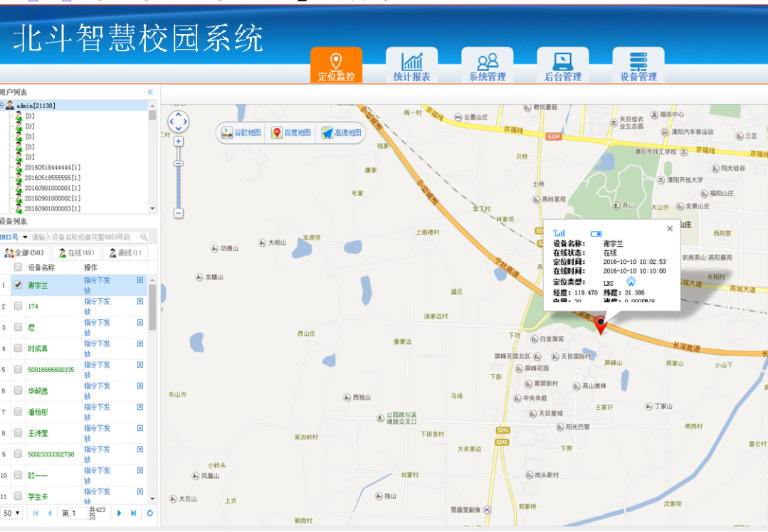Check the 潘怡彤 device checkbox

pos(18,412)
